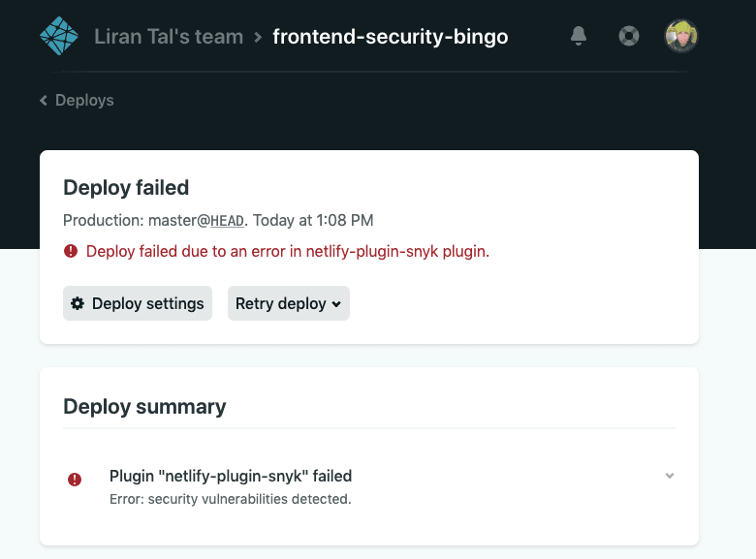Expand the netlify-plugin-snyk failed row chevron
Viewport: 756px width, 559px height.
click(x=669, y=476)
